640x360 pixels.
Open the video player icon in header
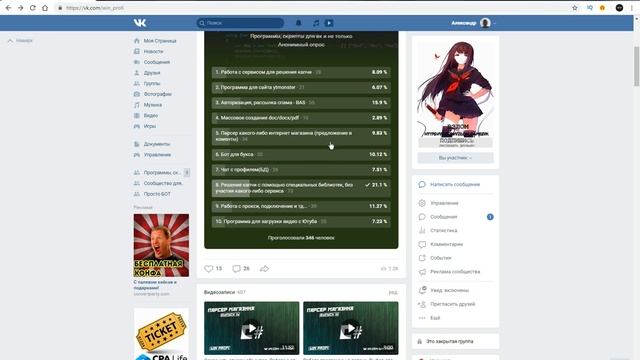(329, 23)
